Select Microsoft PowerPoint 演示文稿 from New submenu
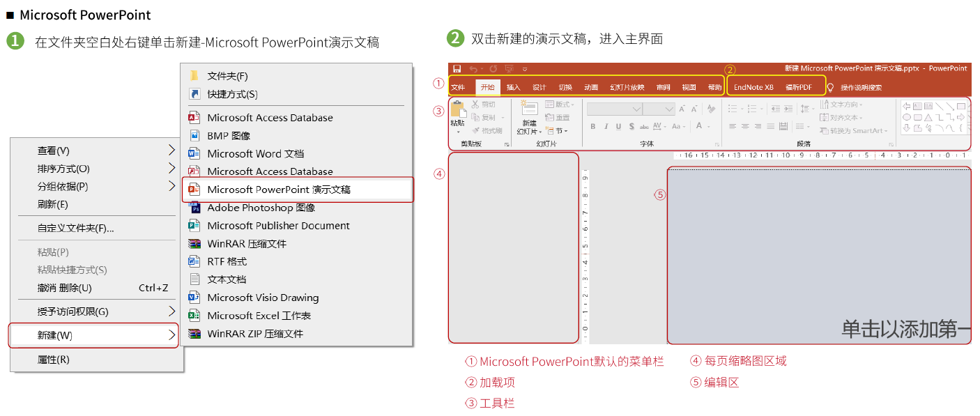The image size is (980, 416). (298, 190)
